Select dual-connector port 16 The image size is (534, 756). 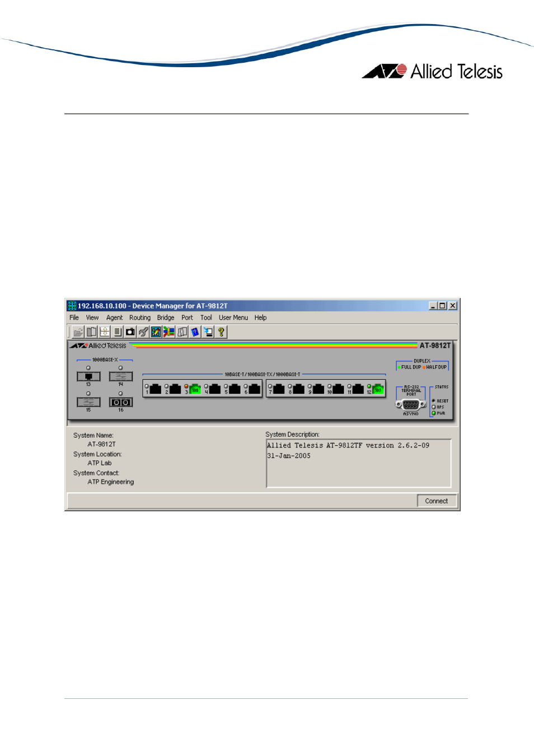(x=121, y=402)
